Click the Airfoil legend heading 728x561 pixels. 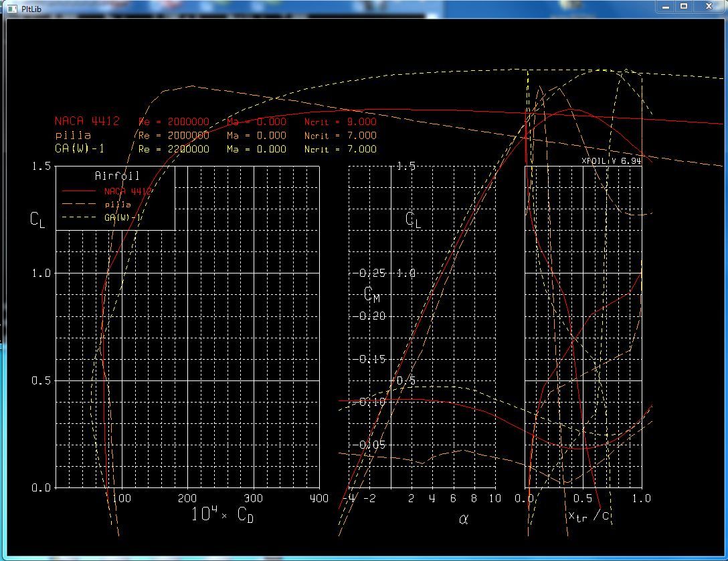coord(117,176)
